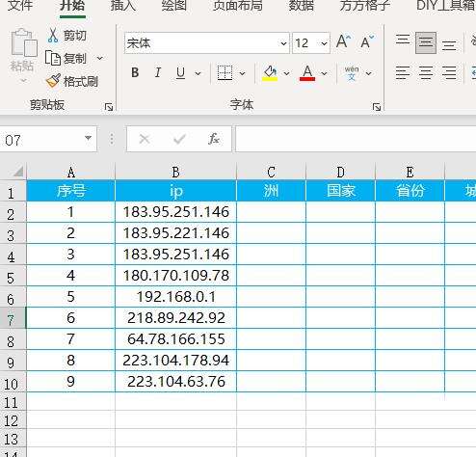Click into the formula bar input
Image resolution: width=476 pixels, height=457 pixels.
click(x=356, y=139)
